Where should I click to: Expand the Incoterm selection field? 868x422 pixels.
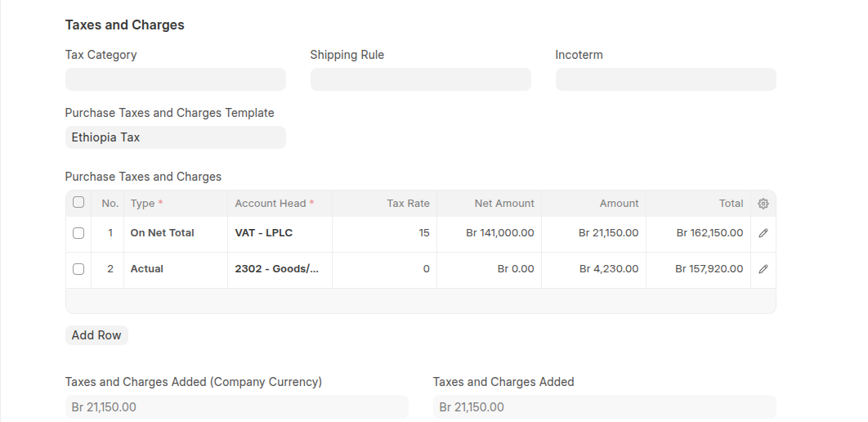click(665, 79)
